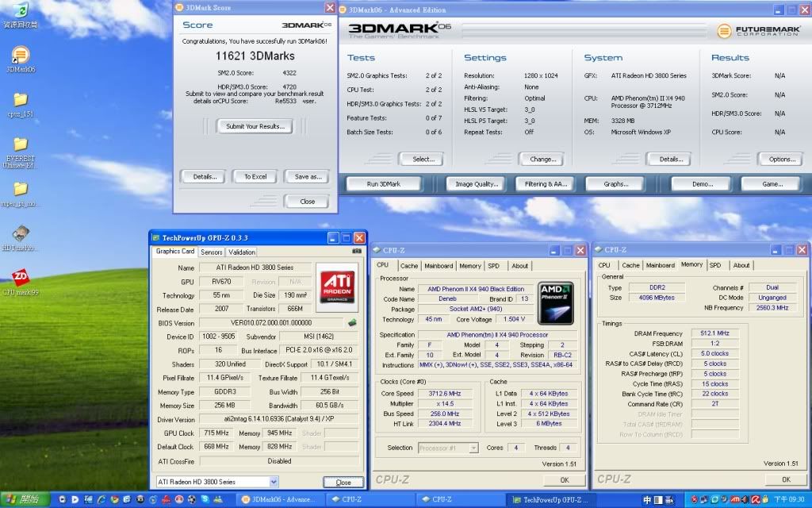Click OK in the CPU-Z memory window
The width and height of the screenshot is (812, 508).
(x=786, y=479)
